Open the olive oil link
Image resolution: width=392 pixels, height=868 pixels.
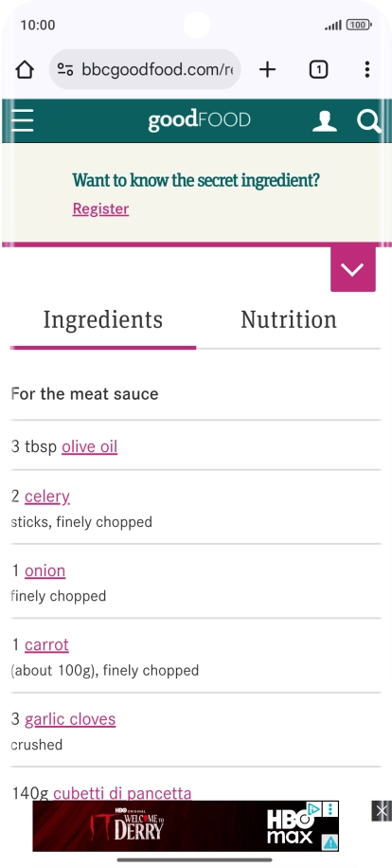[x=90, y=446]
